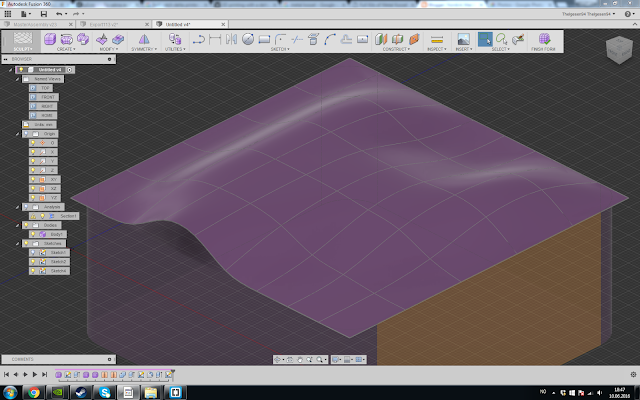Select the Offset Plane construct icon

(381, 39)
